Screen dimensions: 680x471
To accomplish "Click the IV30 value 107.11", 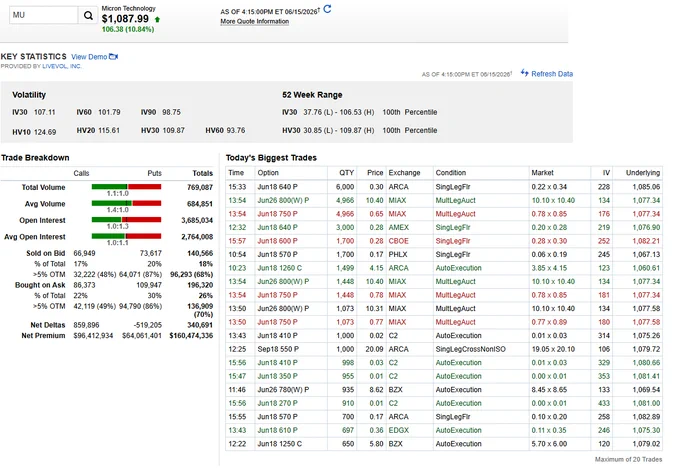I will [x=45, y=112].
